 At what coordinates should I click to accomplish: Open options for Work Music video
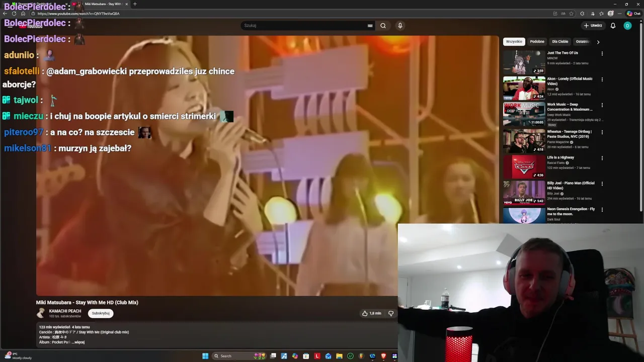pyautogui.click(x=602, y=105)
